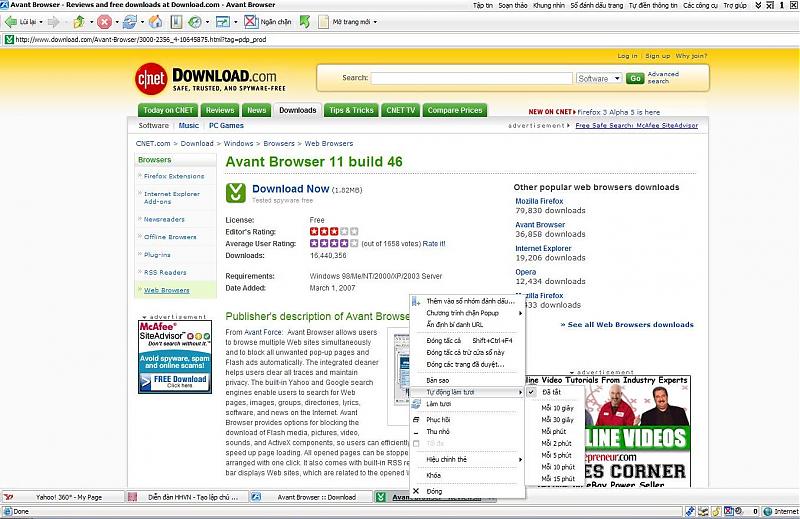Go to Home page icon

(155, 21)
